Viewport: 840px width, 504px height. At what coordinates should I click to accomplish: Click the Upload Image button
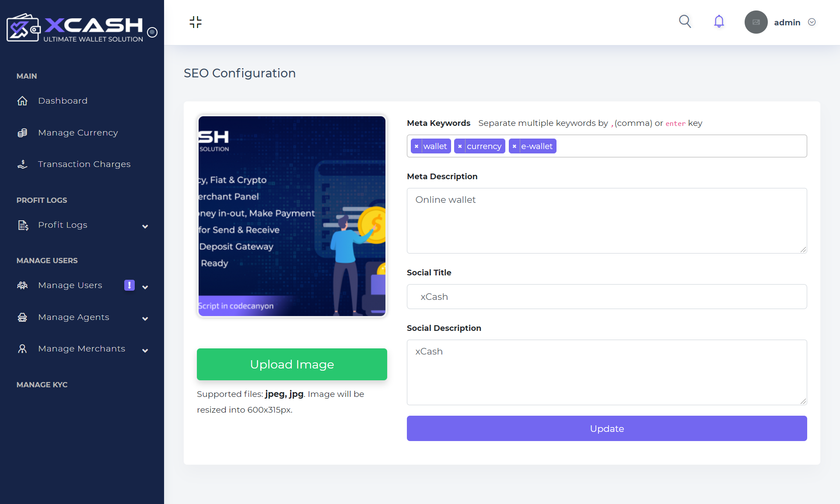pyautogui.click(x=292, y=365)
